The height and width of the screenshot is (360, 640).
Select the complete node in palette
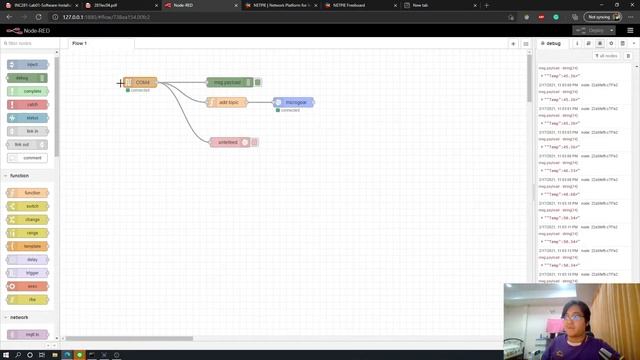[x=28, y=91]
